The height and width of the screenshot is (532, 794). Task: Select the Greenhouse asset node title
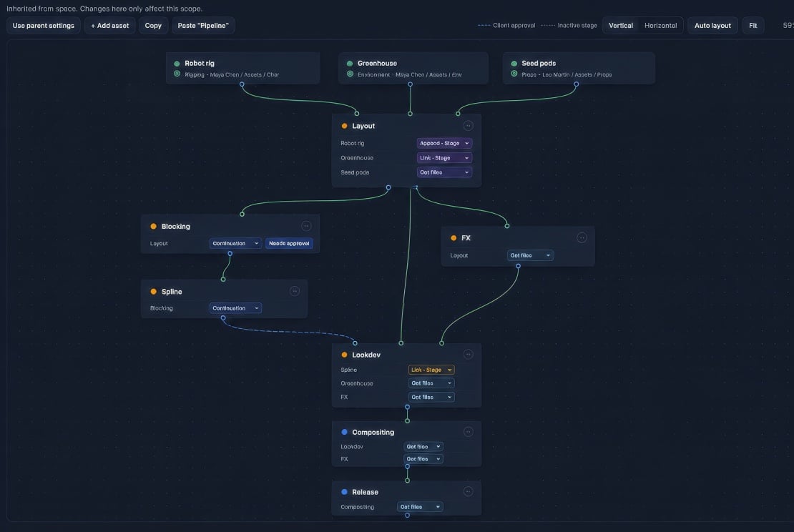tap(377, 63)
